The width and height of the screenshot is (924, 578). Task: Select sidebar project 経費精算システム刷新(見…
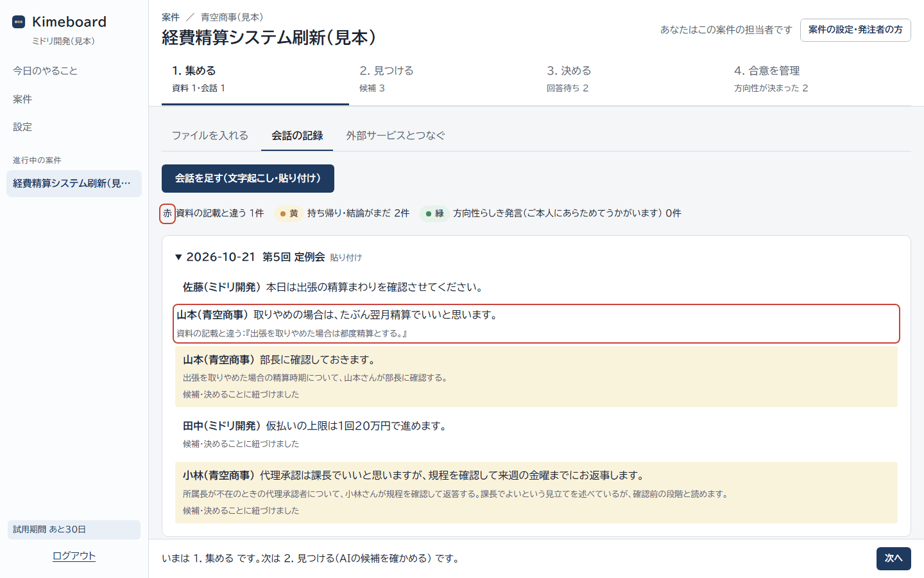(74, 184)
